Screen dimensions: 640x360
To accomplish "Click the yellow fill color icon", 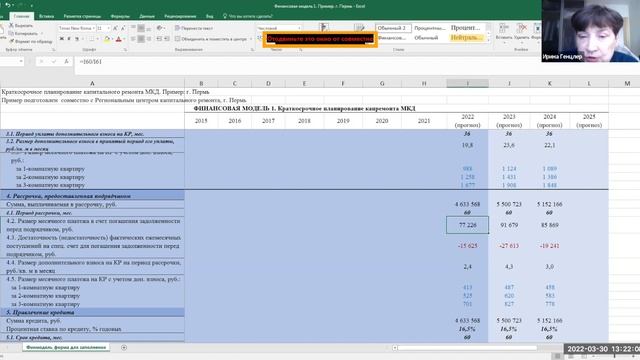I will click(x=107, y=39).
